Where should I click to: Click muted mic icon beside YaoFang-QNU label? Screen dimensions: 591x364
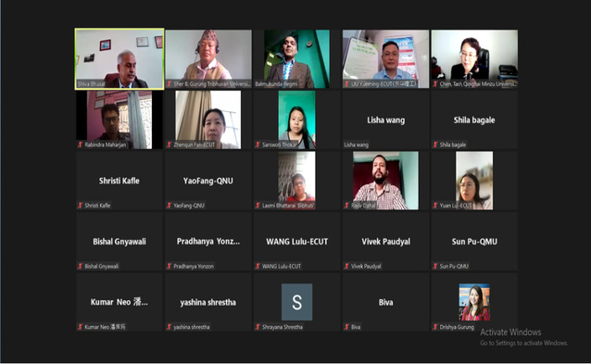(170, 206)
